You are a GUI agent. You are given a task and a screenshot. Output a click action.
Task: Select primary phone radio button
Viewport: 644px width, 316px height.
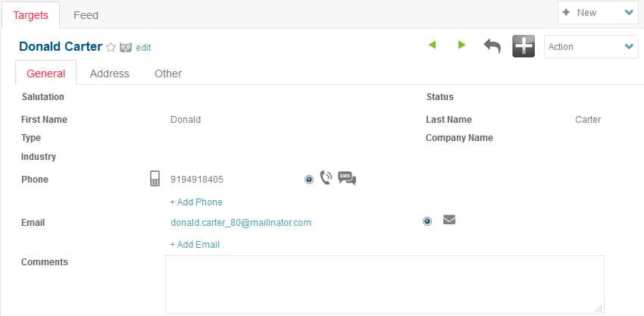309,180
